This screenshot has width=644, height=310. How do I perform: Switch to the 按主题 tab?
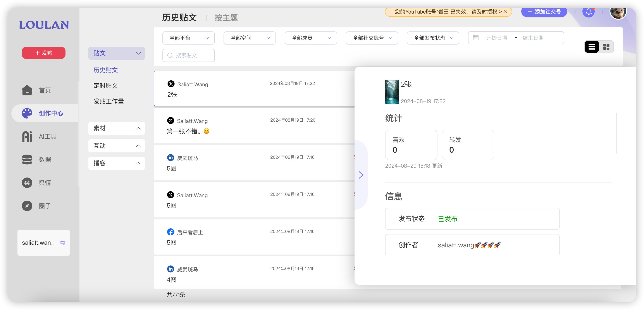point(226,18)
